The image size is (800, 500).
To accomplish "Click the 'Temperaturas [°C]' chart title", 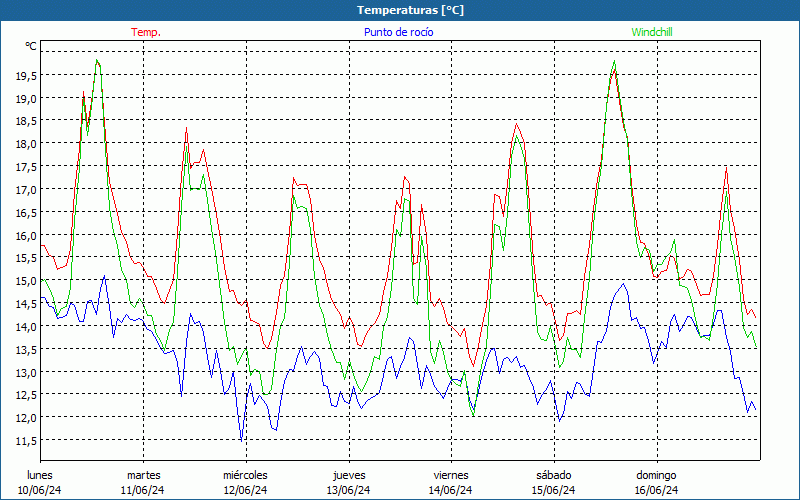I will click(x=410, y=10).
